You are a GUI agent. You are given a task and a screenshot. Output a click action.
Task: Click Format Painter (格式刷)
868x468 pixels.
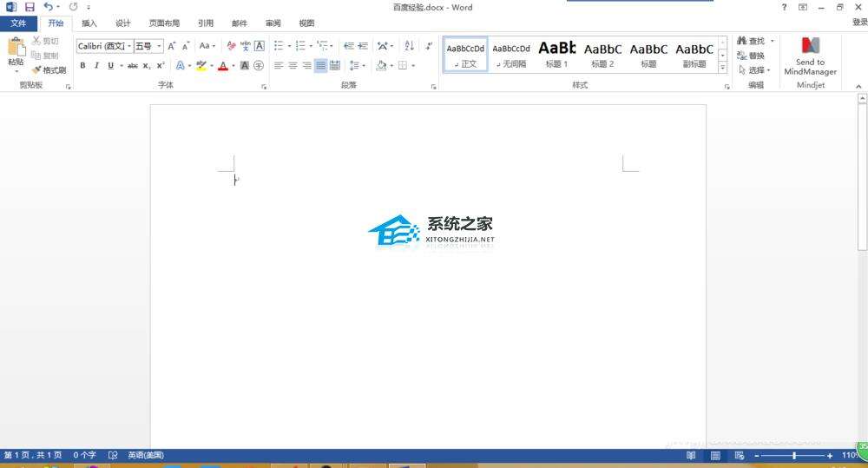(x=49, y=70)
